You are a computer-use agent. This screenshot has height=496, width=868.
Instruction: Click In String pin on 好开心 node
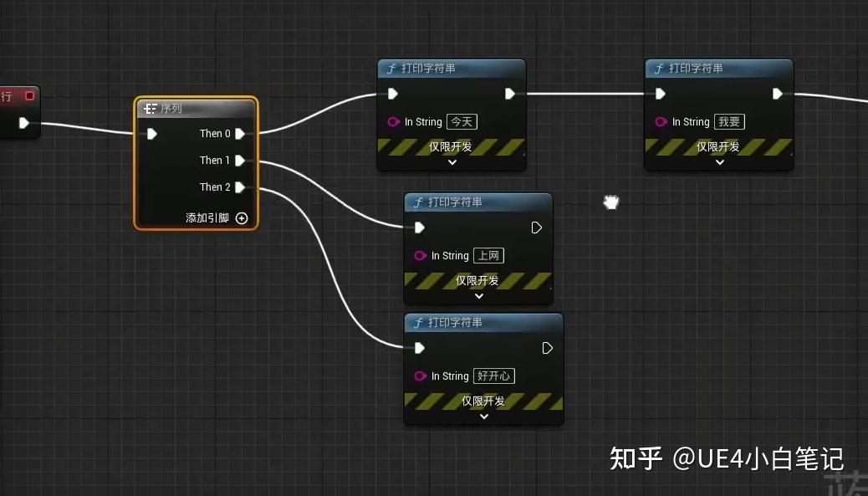(x=420, y=376)
